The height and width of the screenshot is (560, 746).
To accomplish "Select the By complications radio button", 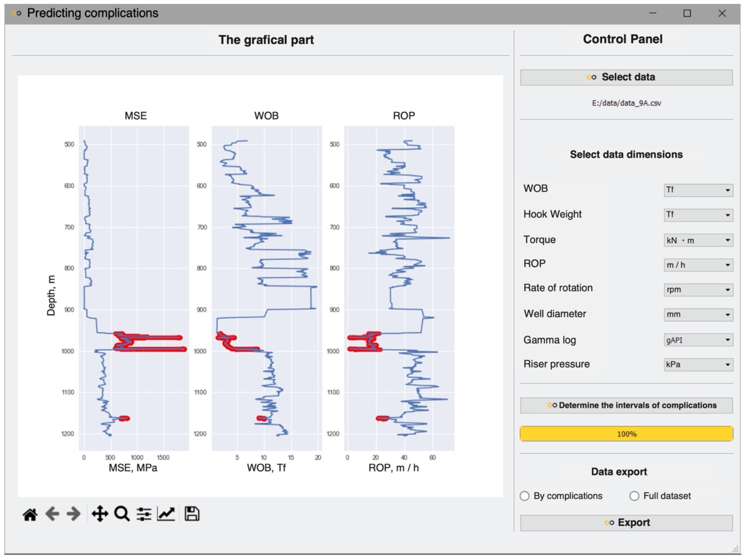I will click(x=525, y=496).
